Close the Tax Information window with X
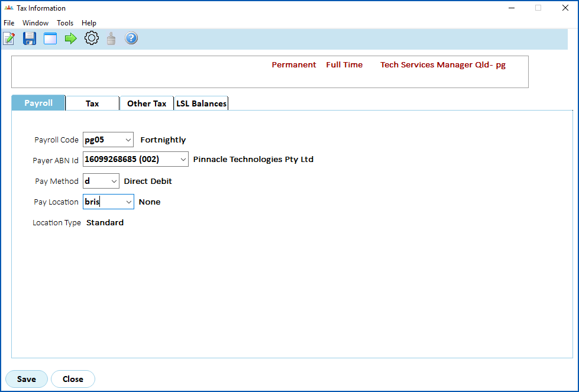The image size is (579, 392). [565, 8]
